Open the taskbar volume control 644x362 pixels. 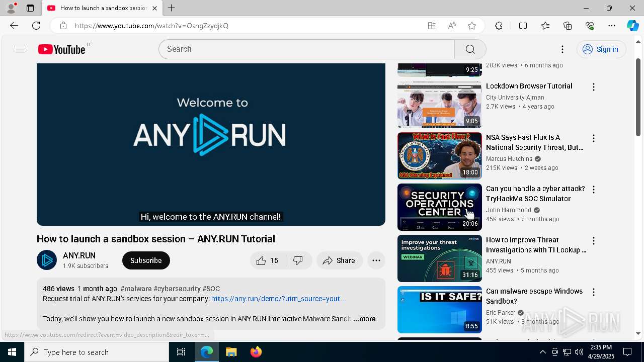pyautogui.click(x=579, y=352)
